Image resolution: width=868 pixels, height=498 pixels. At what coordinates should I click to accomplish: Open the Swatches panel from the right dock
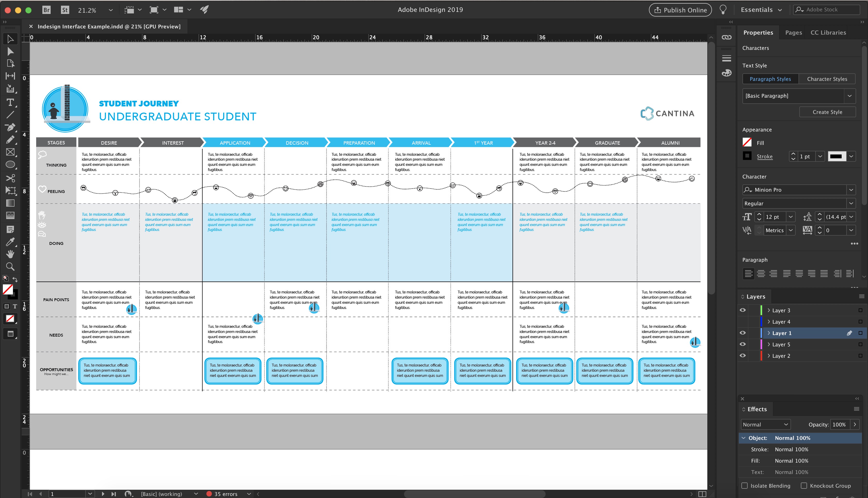[726, 73]
